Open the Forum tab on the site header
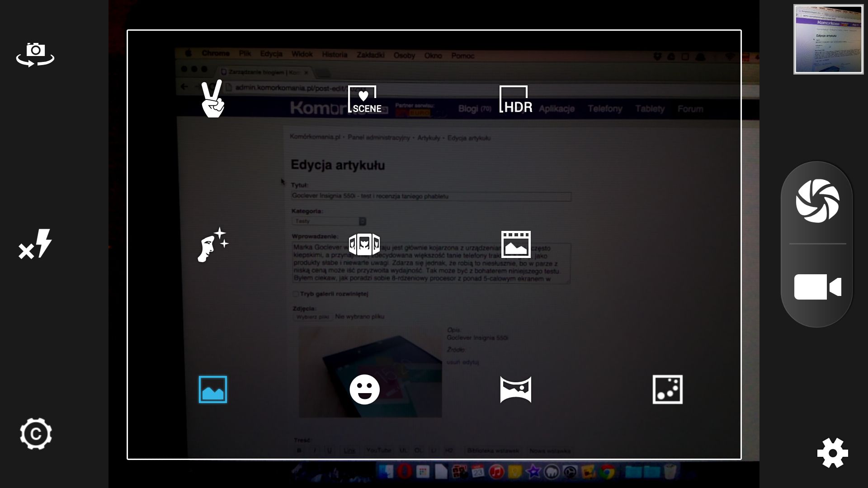 (690, 108)
